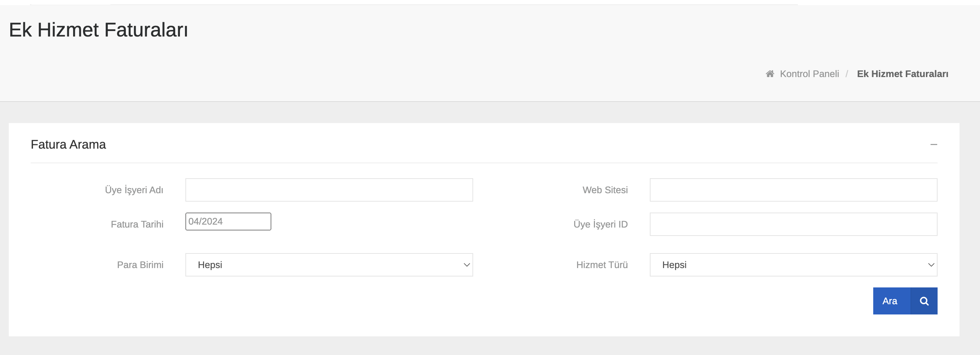The image size is (980, 355).
Task: Click the chevron arrow of Hizmet Türü select
Action: point(931,265)
